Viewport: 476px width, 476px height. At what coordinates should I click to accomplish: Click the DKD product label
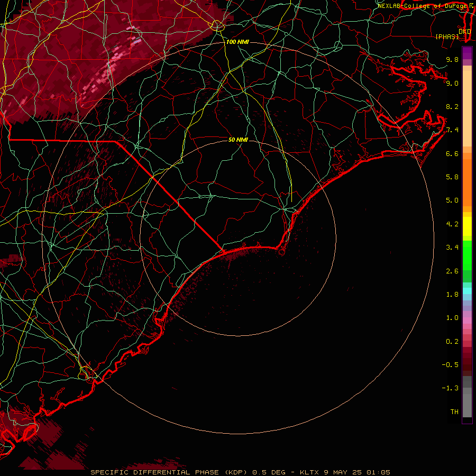(464, 32)
